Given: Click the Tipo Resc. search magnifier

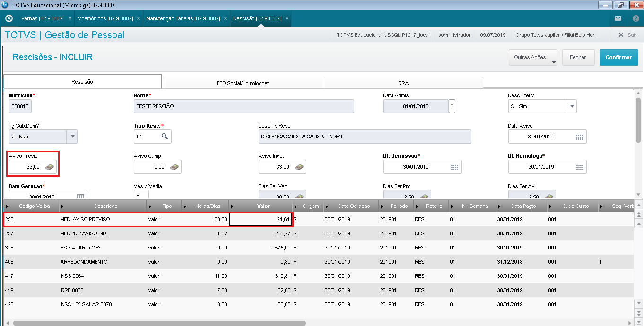Looking at the screenshot, I should click(x=165, y=137).
